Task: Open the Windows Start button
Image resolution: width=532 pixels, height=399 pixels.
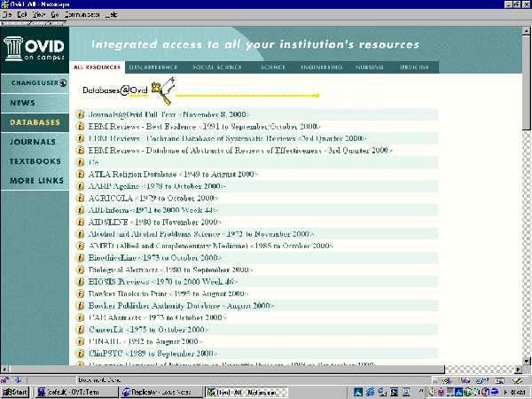Action: point(15,392)
